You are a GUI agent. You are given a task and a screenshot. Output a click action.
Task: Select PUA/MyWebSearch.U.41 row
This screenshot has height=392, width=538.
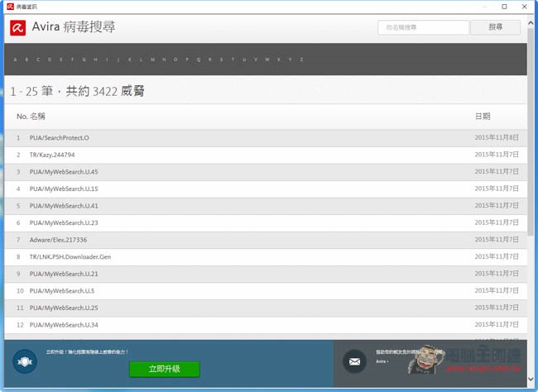coord(266,206)
